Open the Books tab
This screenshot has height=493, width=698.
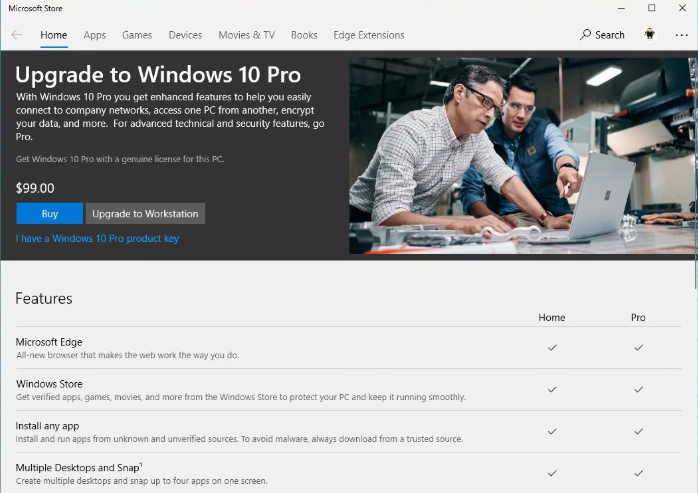pos(304,35)
